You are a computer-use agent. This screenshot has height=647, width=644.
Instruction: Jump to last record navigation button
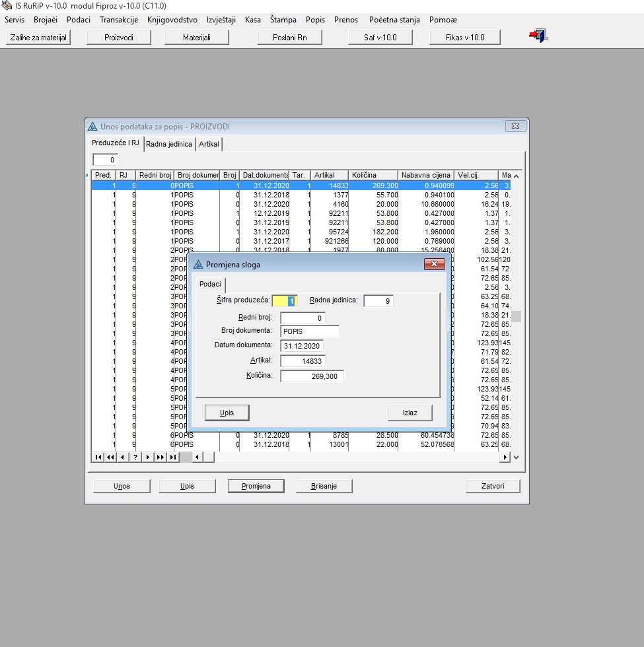(172, 457)
